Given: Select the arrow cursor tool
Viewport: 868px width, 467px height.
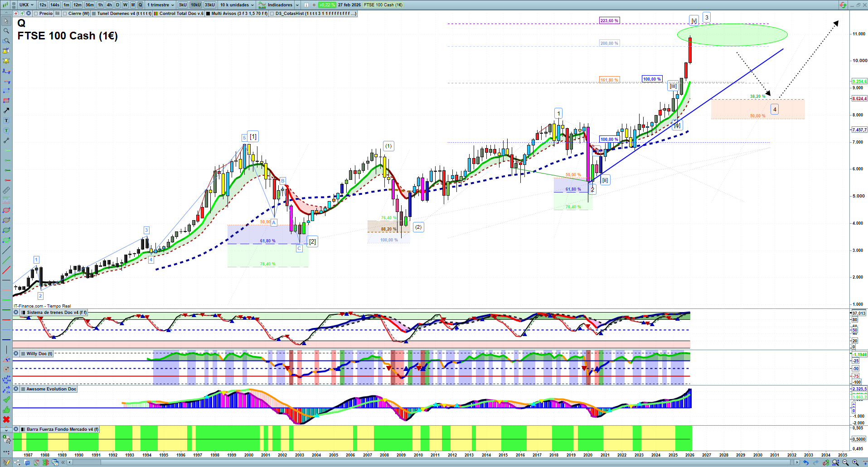Looking at the screenshot, I should tap(6, 21).
